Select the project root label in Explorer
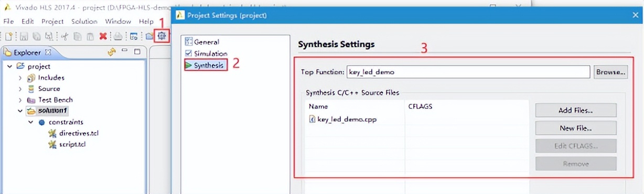 (x=39, y=67)
